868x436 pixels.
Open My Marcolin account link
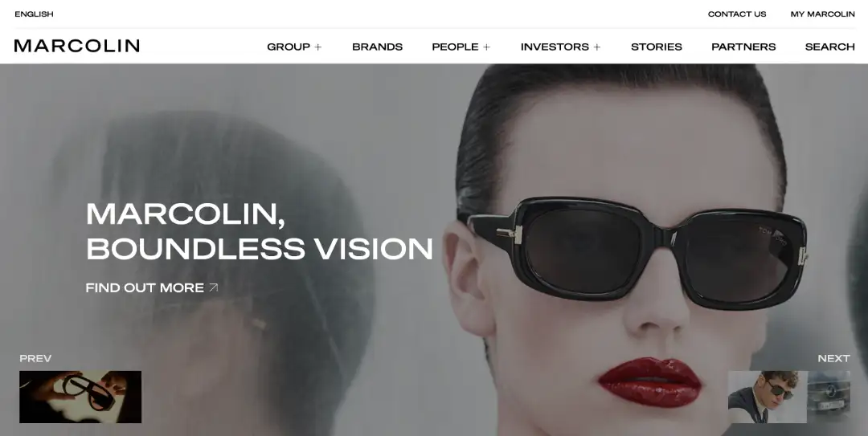click(823, 14)
